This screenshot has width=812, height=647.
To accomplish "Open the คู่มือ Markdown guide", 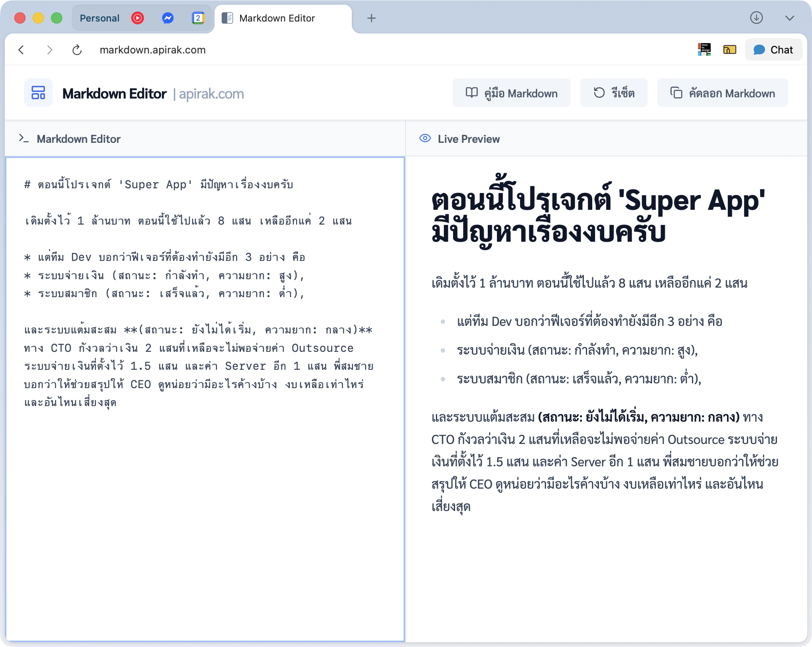I will click(x=512, y=93).
